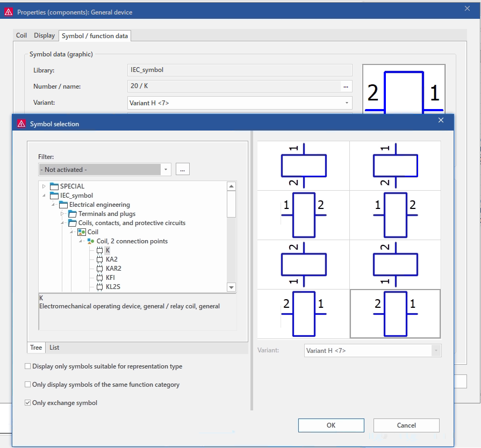Enable display only symbols suitable for representation type

[28, 366]
